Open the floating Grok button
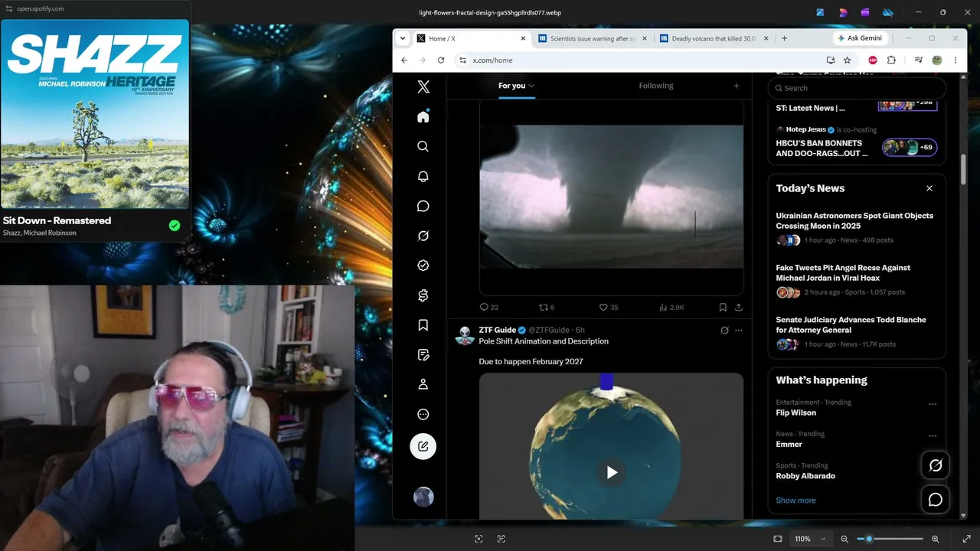This screenshot has width=980, height=551. point(936,465)
